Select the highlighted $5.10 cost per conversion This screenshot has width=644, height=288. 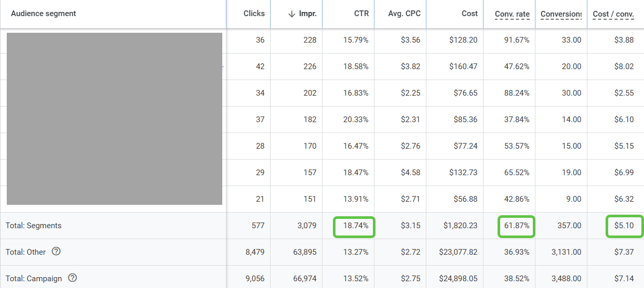click(624, 226)
